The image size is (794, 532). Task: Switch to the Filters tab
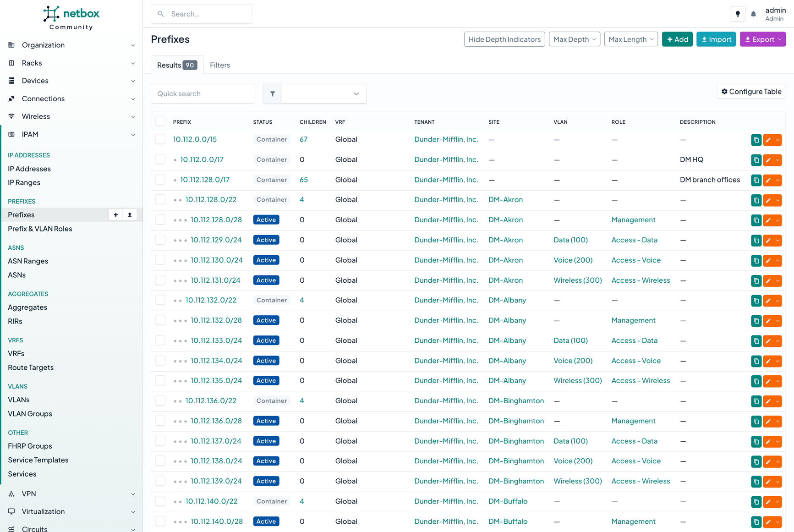pos(220,65)
